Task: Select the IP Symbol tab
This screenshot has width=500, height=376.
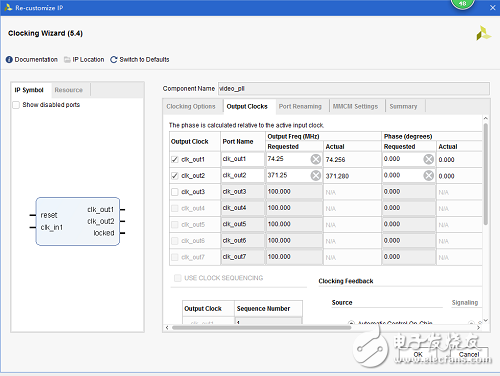Action: click(29, 90)
